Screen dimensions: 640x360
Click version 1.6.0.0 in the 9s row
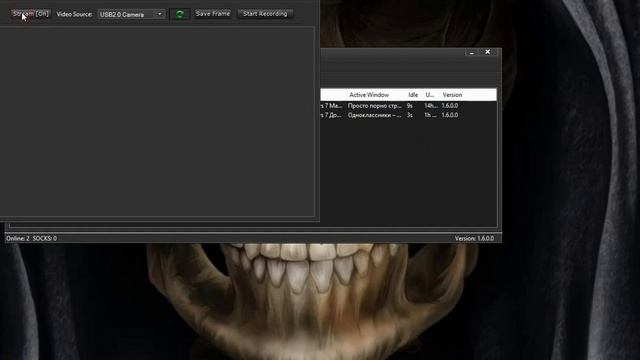(450, 106)
